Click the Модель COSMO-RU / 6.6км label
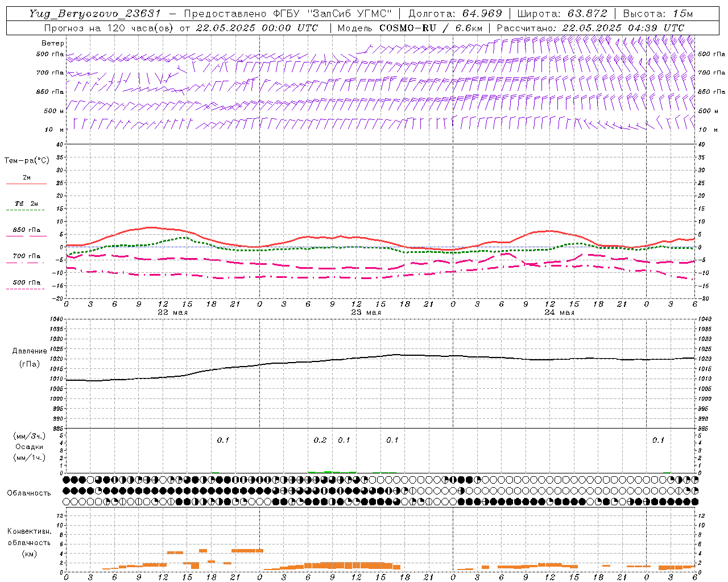The image size is (728, 582). (x=410, y=28)
